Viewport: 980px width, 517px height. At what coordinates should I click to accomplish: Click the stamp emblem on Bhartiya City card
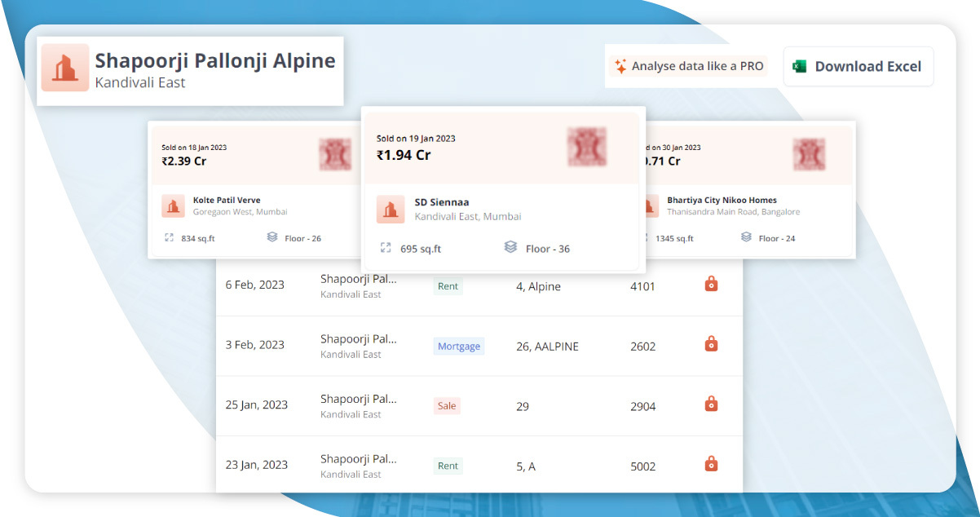click(x=809, y=155)
